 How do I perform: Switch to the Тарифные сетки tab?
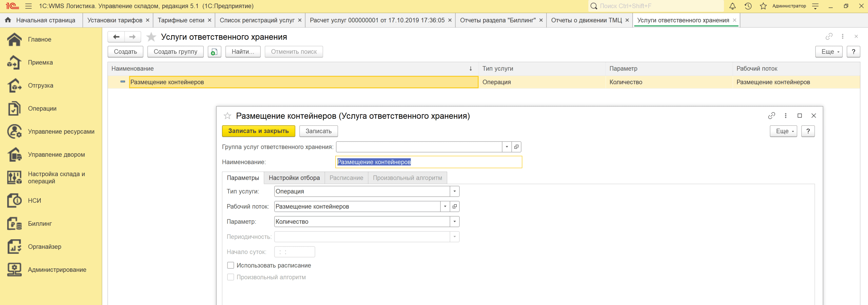coord(181,20)
